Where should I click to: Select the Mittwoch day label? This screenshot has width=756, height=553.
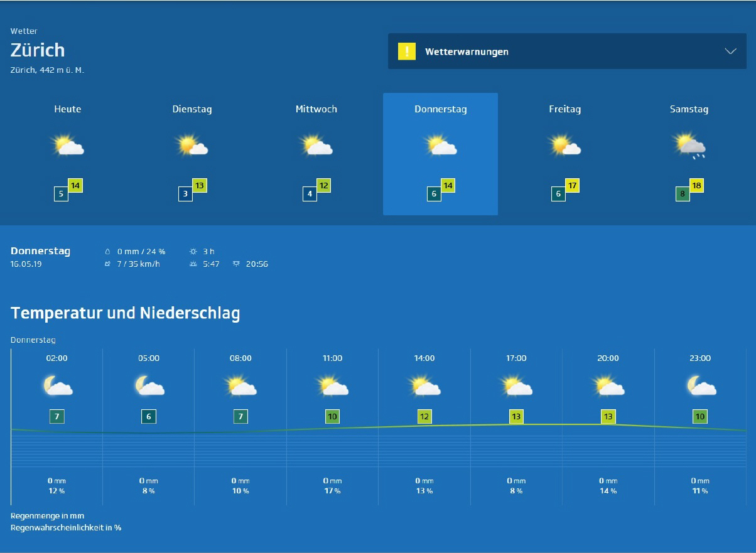tap(316, 109)
